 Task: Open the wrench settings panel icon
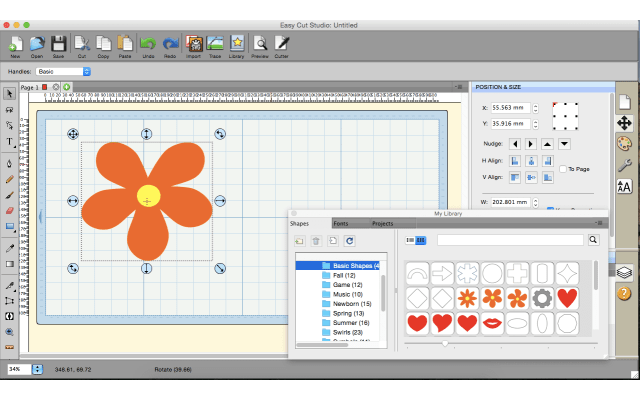coord(624,165)
